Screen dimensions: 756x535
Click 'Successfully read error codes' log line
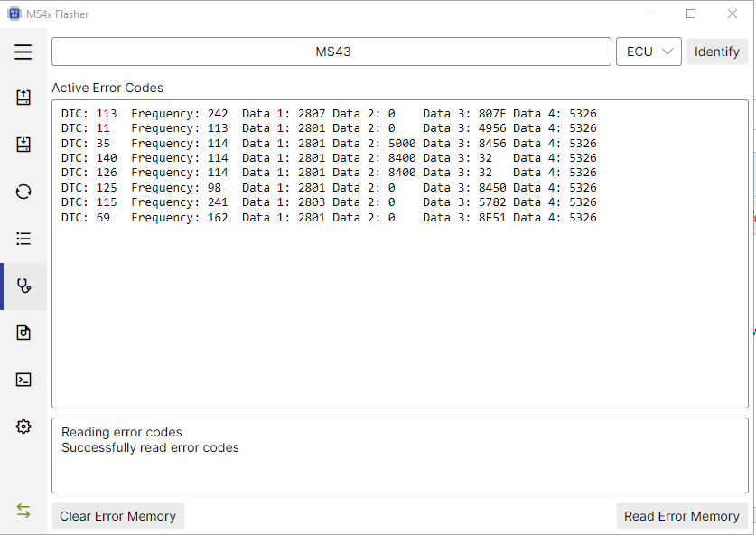point(150,447)
